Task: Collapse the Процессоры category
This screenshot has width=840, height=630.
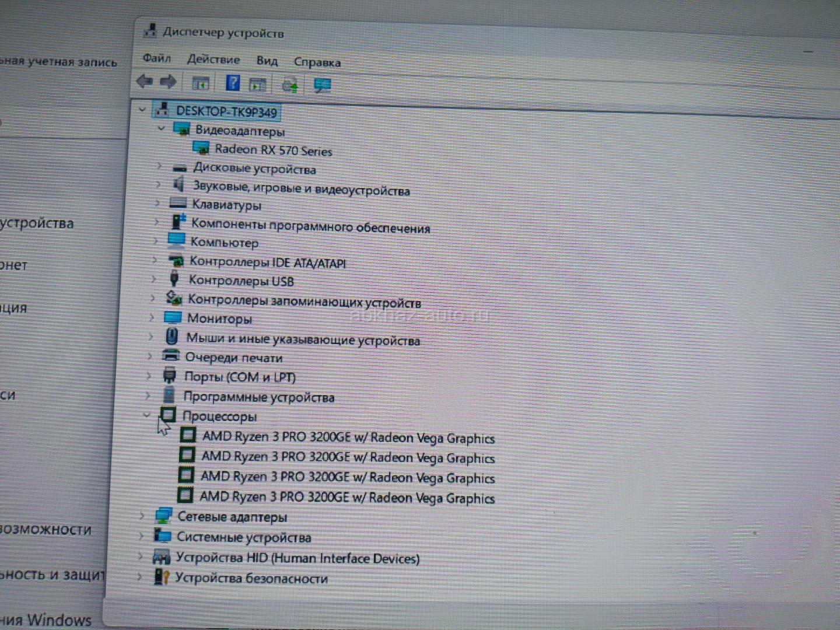Action: tap(147, 415)
